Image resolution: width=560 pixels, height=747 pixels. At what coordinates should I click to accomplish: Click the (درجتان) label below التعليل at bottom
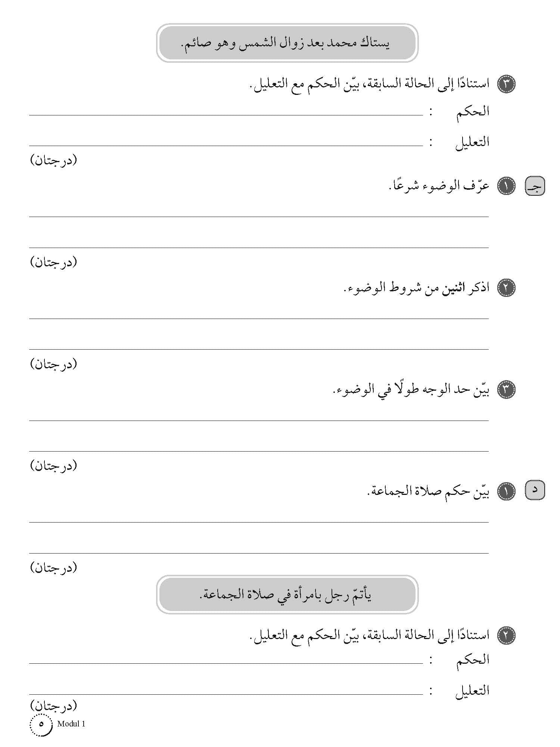tap(53, 706)
